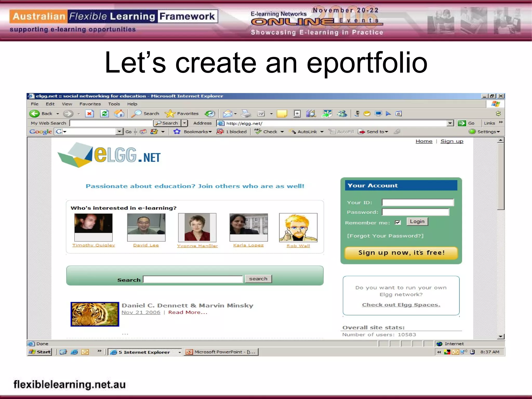Click the monitor toolbar icon
The height and width of the screenshot is (399, 532).
click(378, 114)
